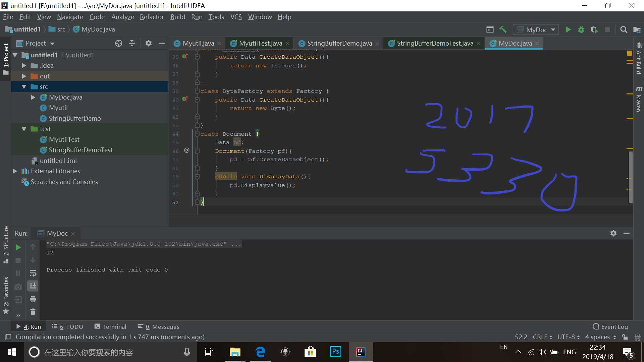Toggle scroll to end in Run console
Screen dimensions: 644x362
pos(33,286)
